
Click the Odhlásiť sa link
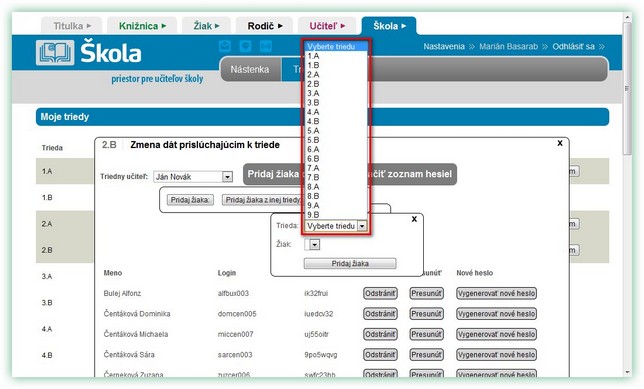(573, 46)
